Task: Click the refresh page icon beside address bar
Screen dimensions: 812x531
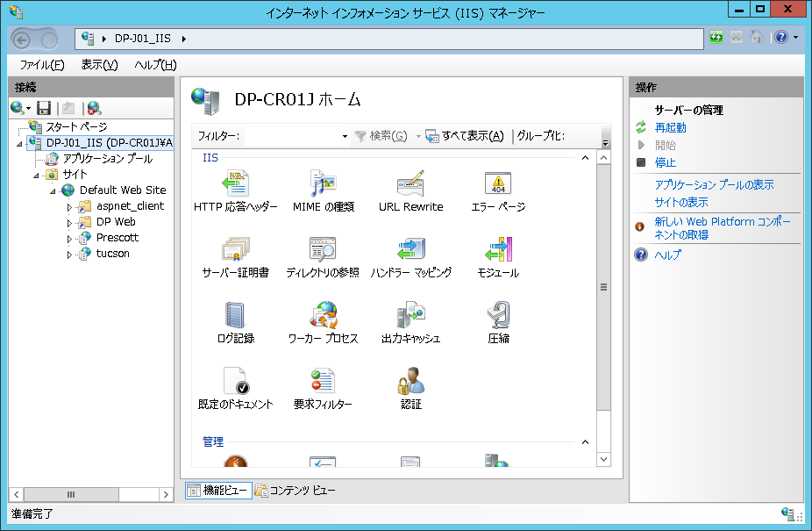Action: click(716, 37)
